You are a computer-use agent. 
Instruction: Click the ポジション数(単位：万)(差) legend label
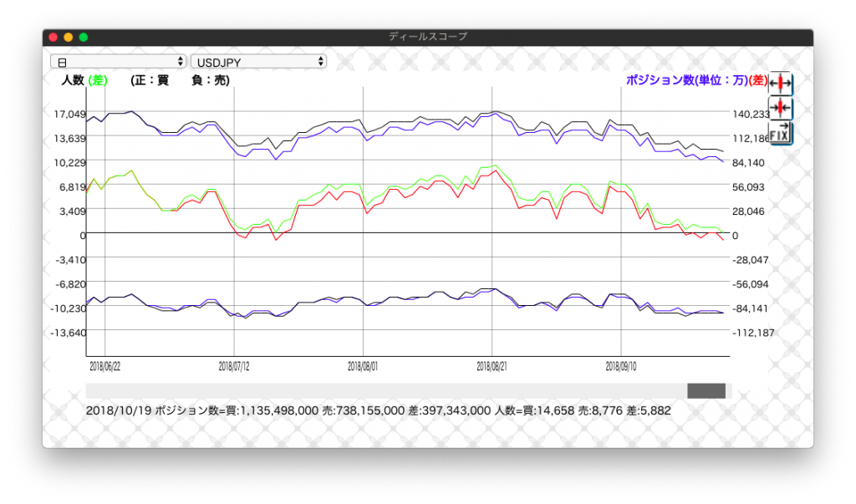point(696,80)
